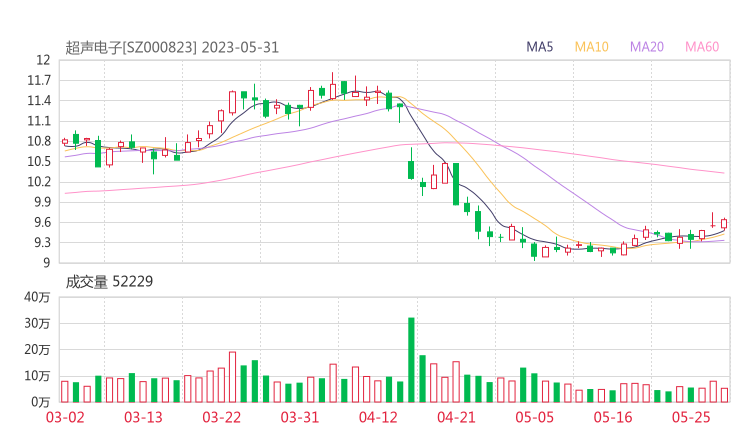Select the 11.4 price axis label

[39, 101]
